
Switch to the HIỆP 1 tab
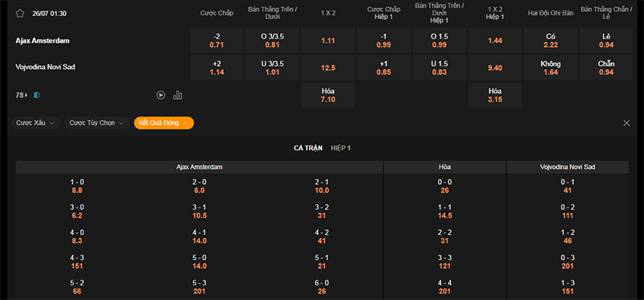click(341, 148)
